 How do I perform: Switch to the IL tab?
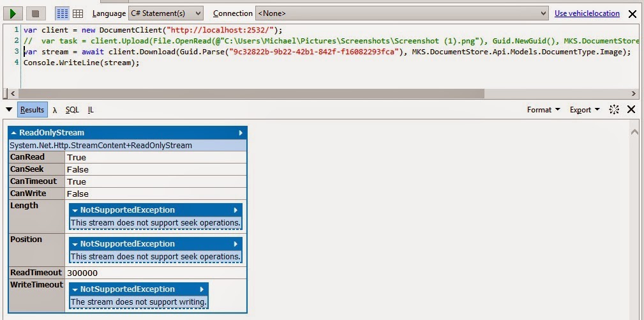(91, 110)
